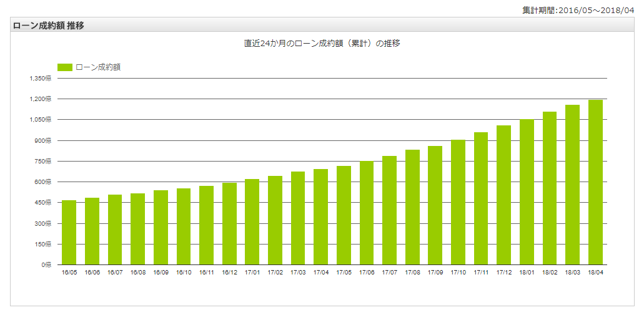Click the 17/07 x-axis label
The width and height of the screenshot is (644, 315).
[x=389, y=273]
